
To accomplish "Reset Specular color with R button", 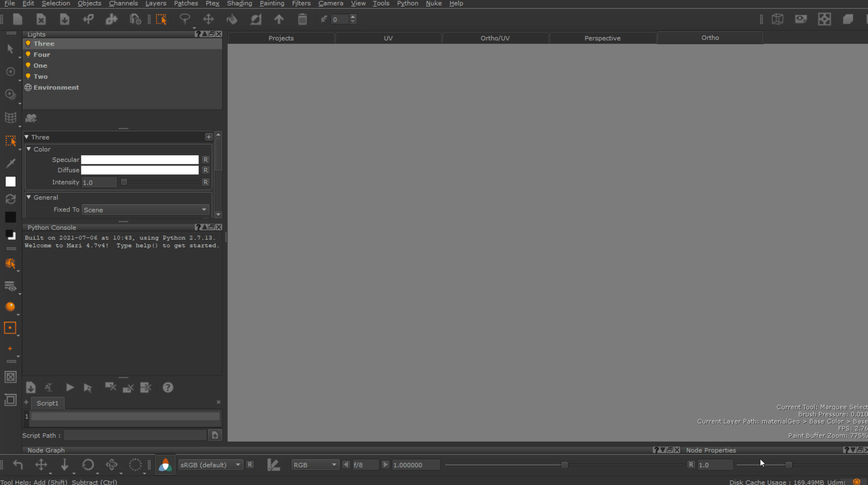I will coord(206,160).
